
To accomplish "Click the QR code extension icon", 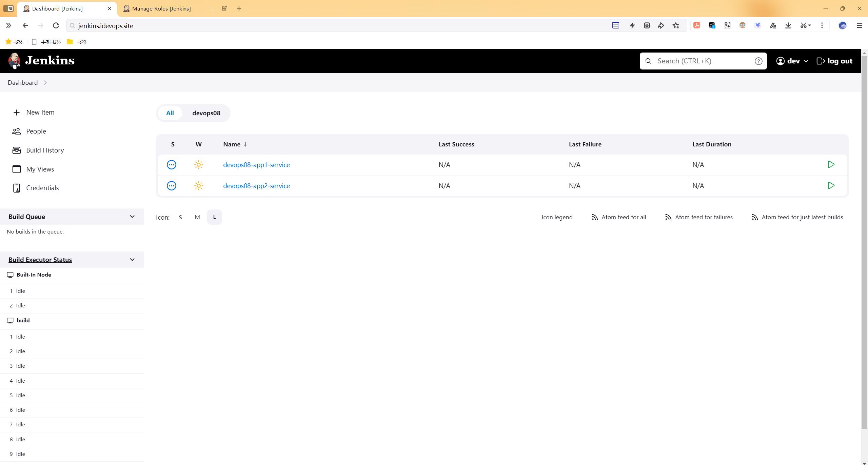I will pyautogui.click(x=727, y=25).
